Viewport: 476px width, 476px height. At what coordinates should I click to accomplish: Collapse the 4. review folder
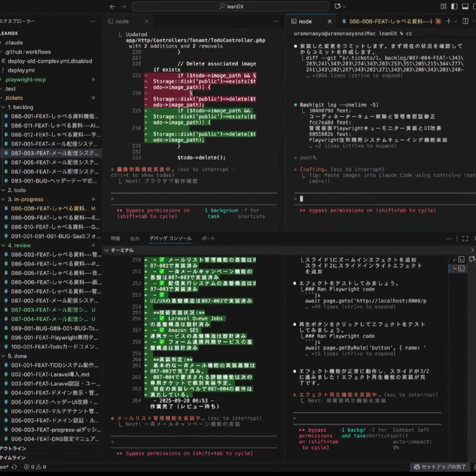point(19,245)
